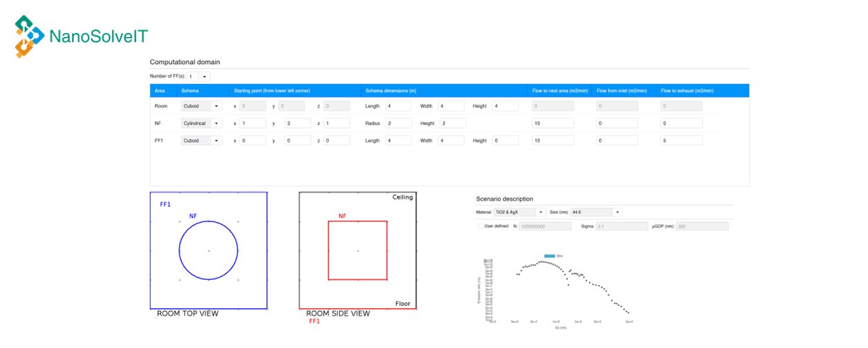Expand the Room schema Cuboid dropdown

(201, 107)
